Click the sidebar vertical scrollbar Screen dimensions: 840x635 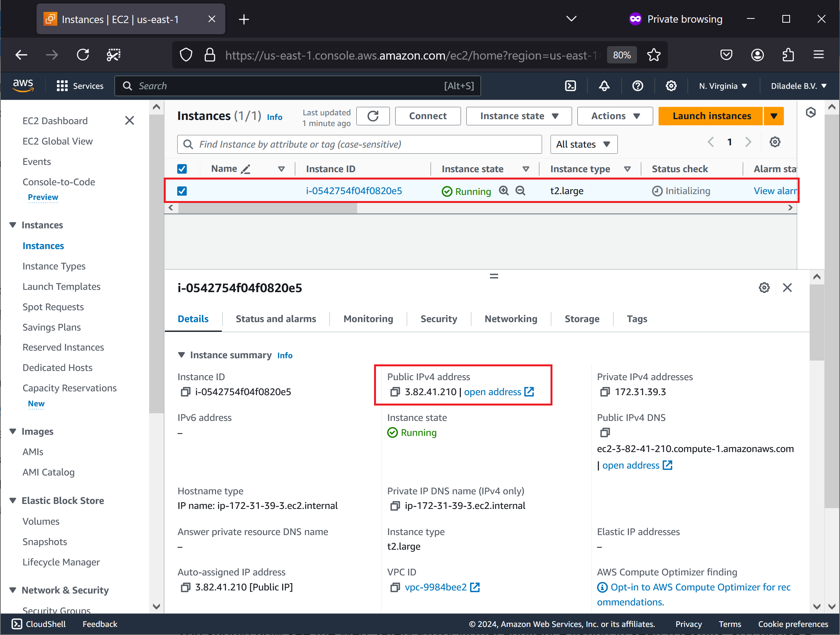pos(156,263)
